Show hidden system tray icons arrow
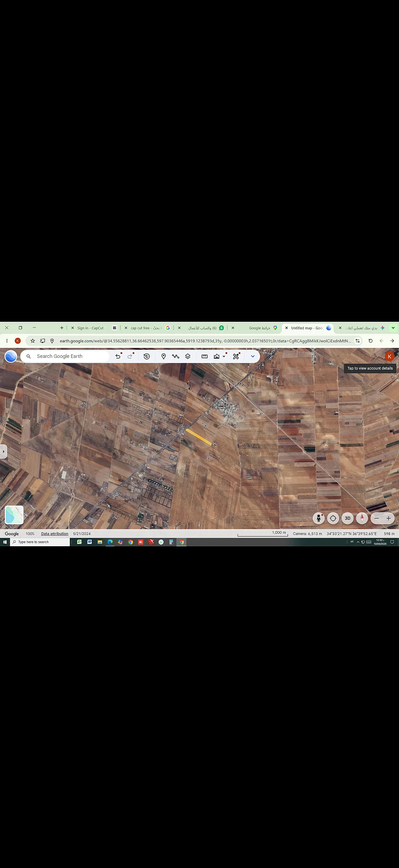 pos(358,542)
